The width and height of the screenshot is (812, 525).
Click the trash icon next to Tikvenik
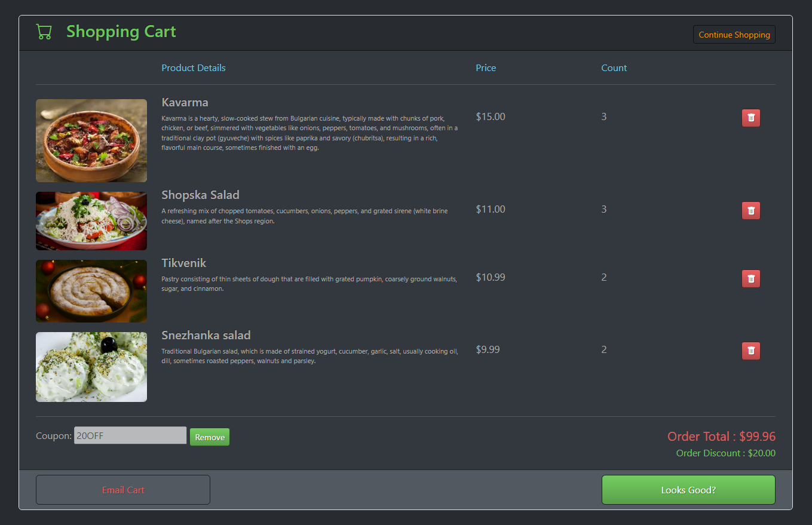750,278
